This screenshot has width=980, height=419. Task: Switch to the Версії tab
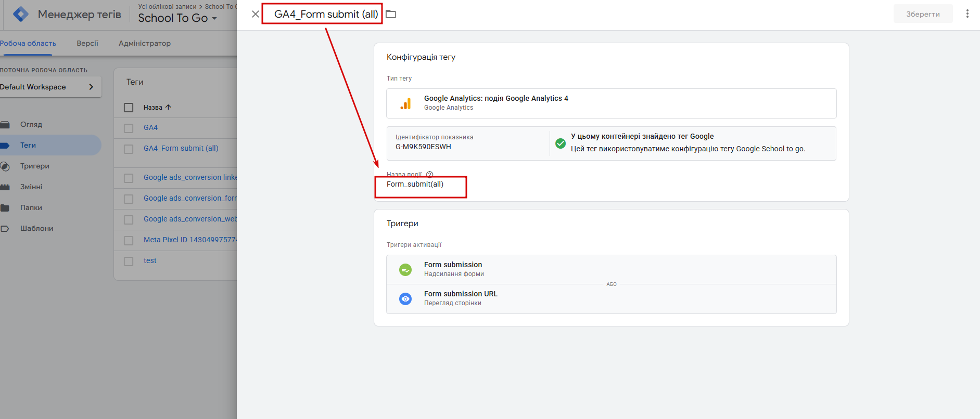[x=87, y=43]
